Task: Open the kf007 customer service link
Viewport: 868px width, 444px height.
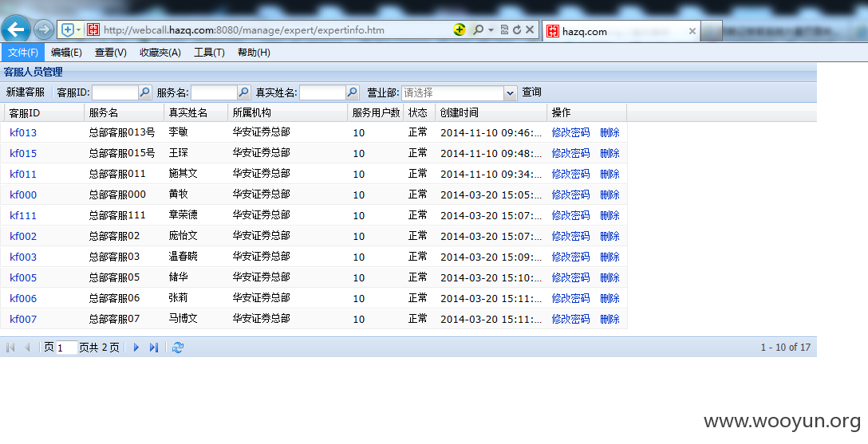Action: (x=23, y=319)
